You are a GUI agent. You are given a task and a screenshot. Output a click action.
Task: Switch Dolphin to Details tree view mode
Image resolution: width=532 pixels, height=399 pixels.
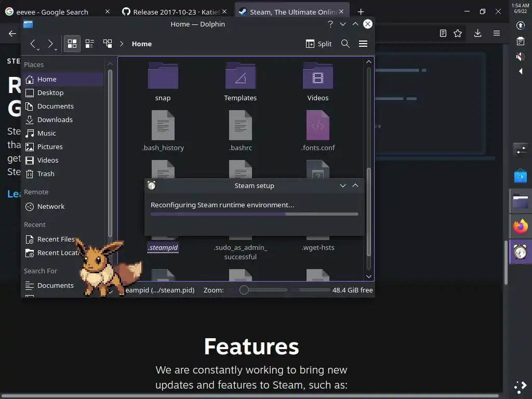pyautogui.click(x=108, y=44)
